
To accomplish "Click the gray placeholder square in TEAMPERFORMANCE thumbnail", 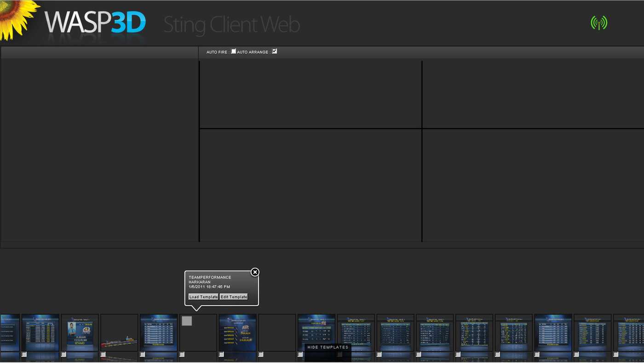I will click(187, 321).
